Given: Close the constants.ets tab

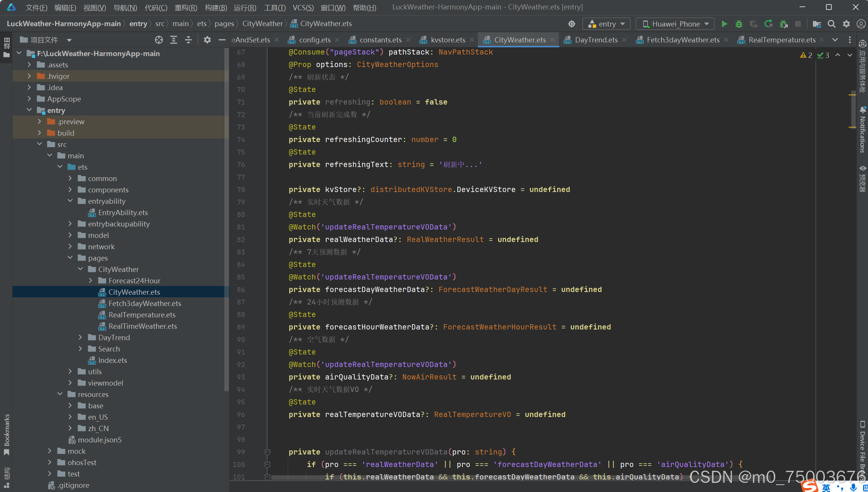Looking at the screenshot, I should pyautogui.click(x=408, y=40).
